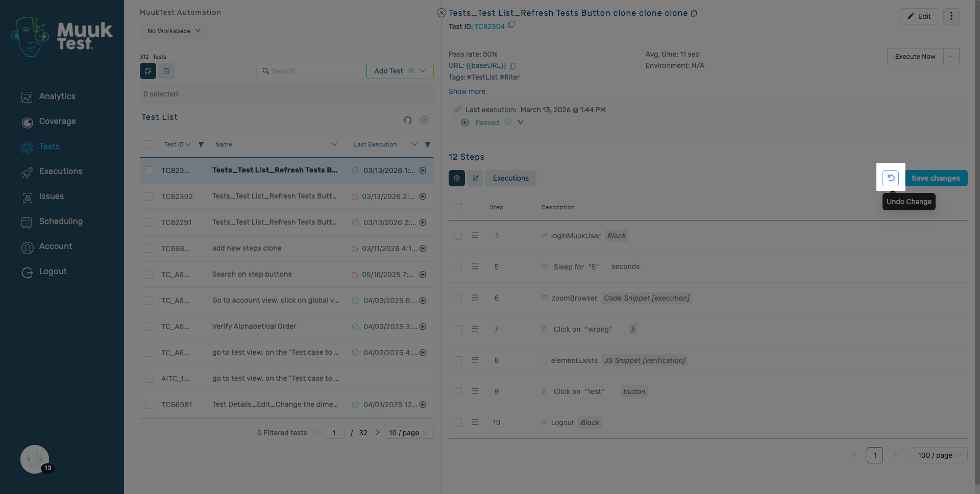Click the Search tests field
The image size is (980, 494).
311,71
